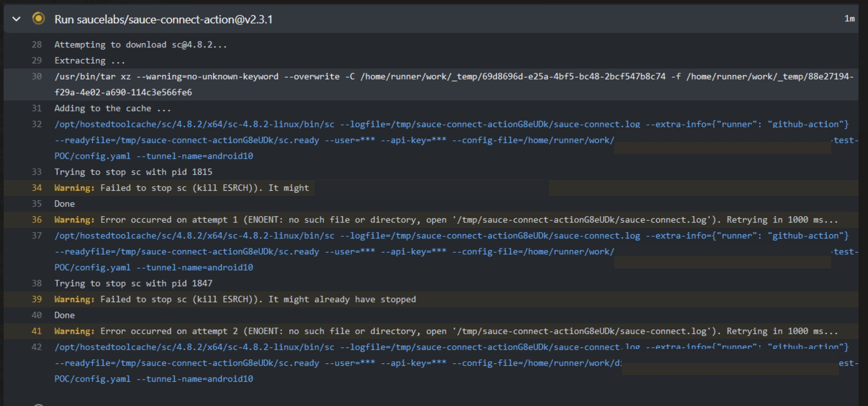This screenshot has width=868, height=406.
Task: Click line number 36 beside the ENOENT warning
Action: tap(36, 220)
